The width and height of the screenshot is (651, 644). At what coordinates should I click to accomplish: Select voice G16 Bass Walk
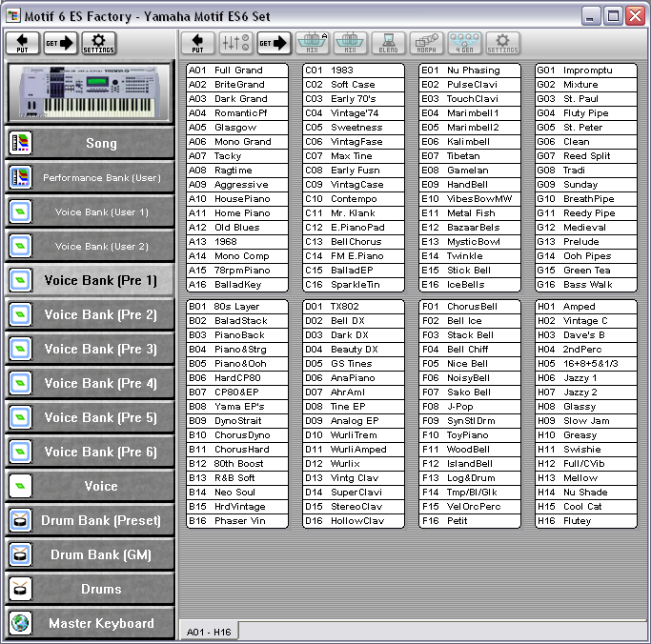pyautogui.click(x=586, y=285)
